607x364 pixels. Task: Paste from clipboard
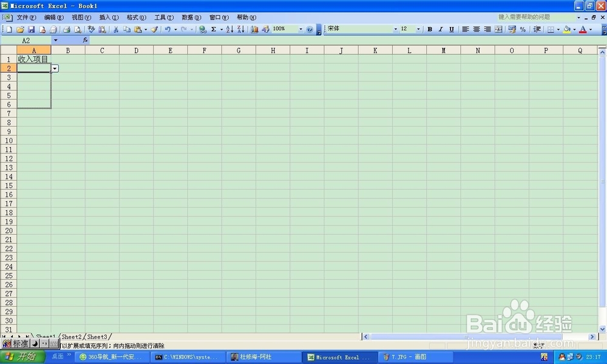tap(138, 29)
